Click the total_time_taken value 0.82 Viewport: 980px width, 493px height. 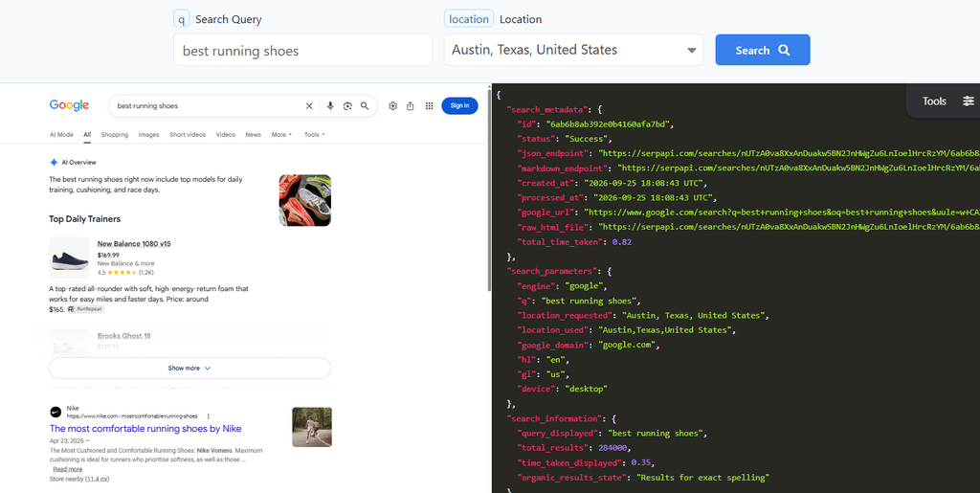(x=622, y=242)
